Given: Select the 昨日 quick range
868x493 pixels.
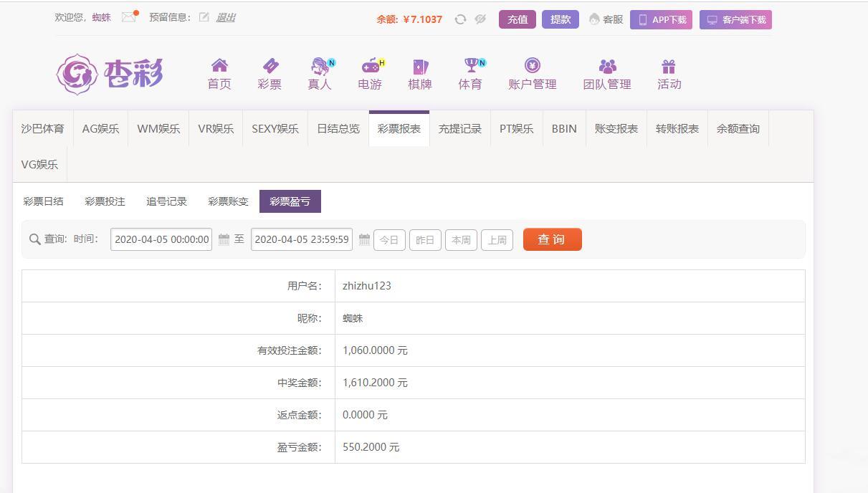Looking at the screenshot, I should pos(425,240).
